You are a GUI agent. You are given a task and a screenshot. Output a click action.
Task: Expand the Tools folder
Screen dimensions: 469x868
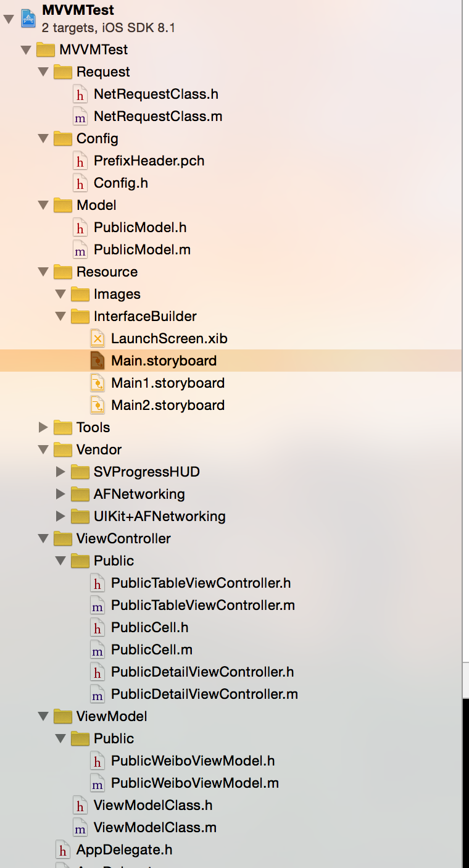43,427
